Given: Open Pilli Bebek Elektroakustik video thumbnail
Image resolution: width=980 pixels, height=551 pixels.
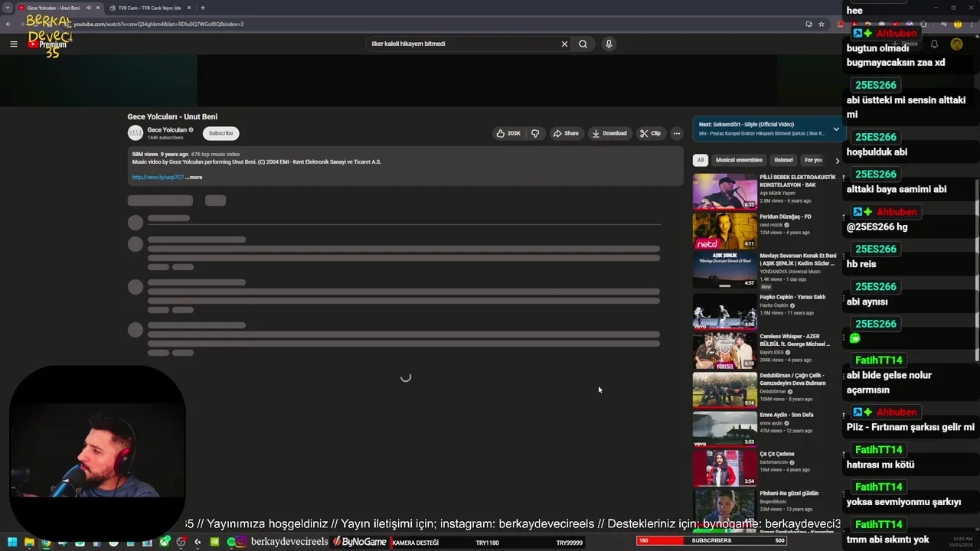Looking at the screenshot, I should [x=724, y=191].
